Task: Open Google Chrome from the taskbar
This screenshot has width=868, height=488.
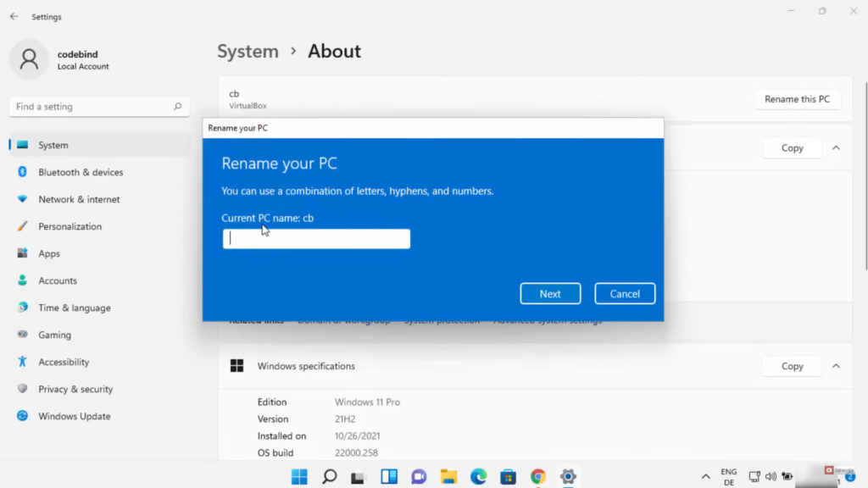Action: pyautogui.click(x=538, y=476)
